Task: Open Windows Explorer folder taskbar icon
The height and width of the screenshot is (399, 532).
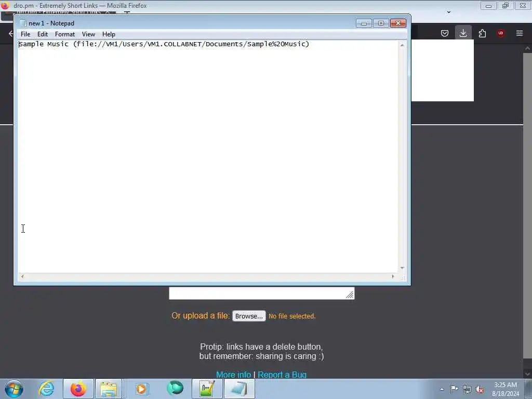Action: tap(109, 389)
